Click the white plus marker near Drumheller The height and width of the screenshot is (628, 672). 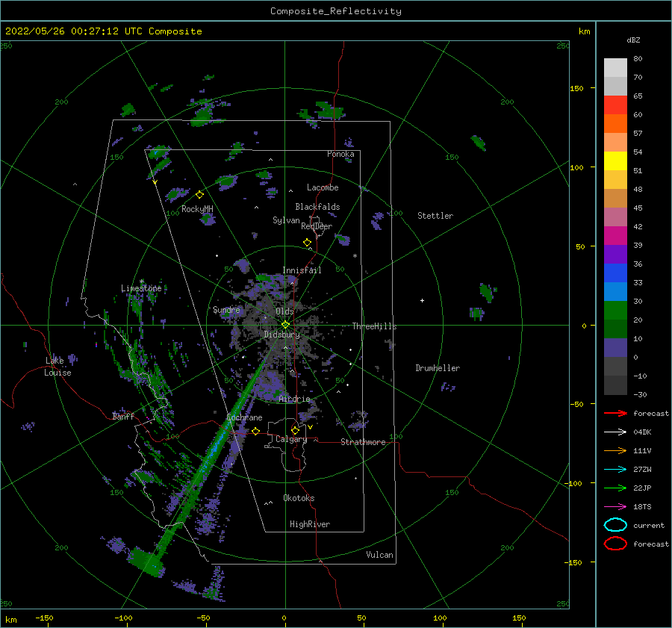tap(422, 300)
